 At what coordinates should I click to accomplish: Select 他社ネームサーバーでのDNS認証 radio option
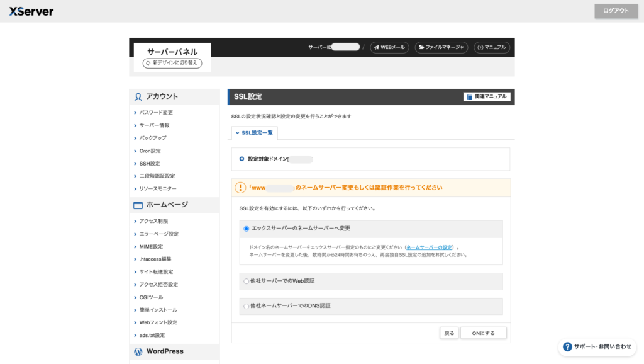coord(246,306)
